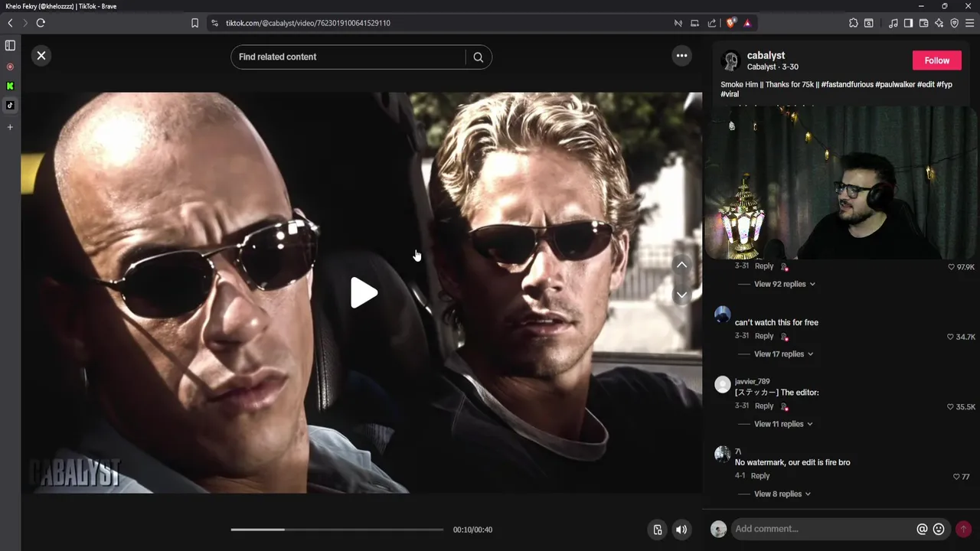This screenshot has width=980, height=551.
Task: Expand View 11 replies
Action: click(x=783, y=424)
